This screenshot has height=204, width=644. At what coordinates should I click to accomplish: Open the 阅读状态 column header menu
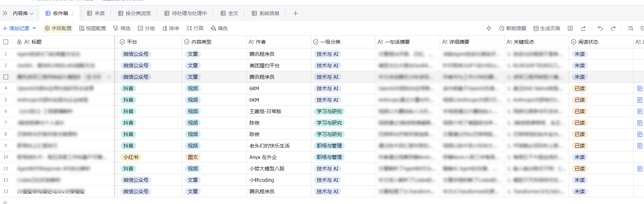pos(601,42)
